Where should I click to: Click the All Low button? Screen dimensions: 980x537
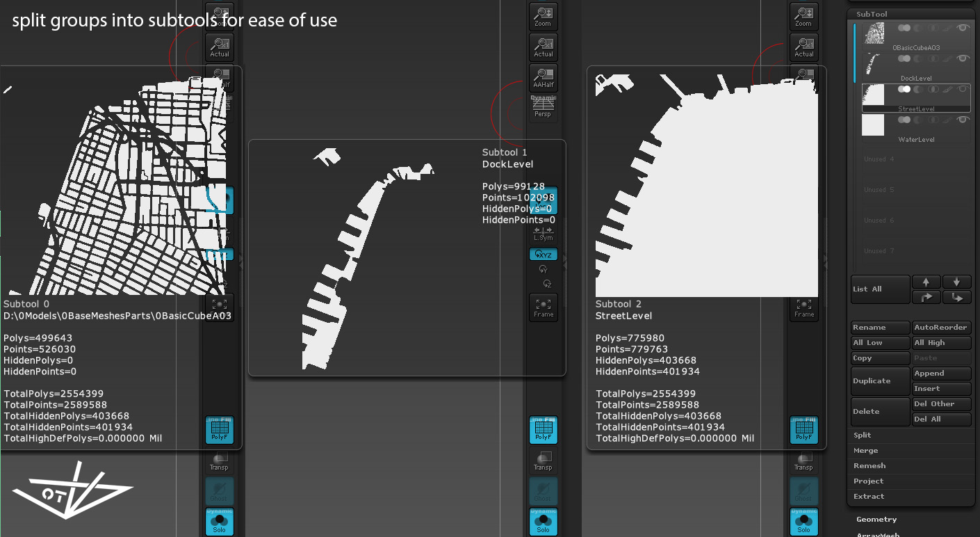point(881,343)
